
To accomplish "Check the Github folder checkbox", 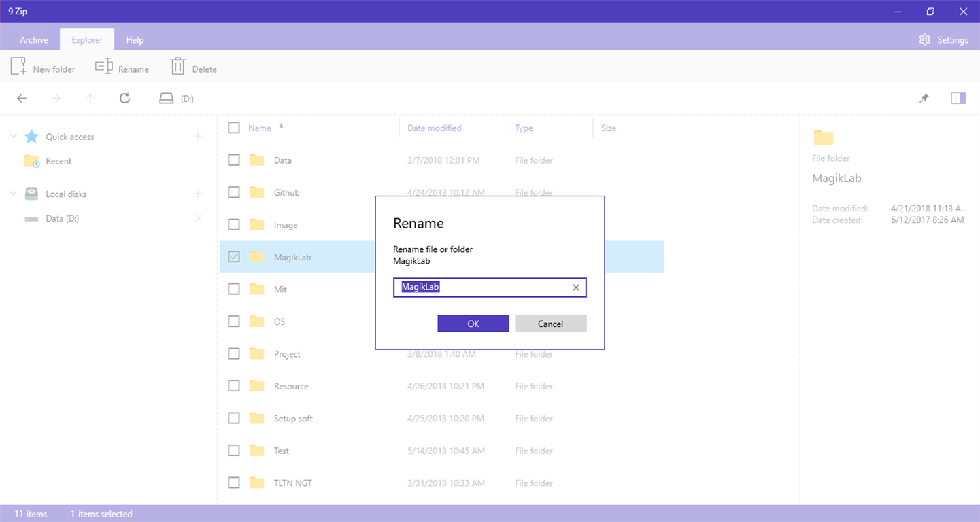I will pyautogui.click(x=234, y=192).
